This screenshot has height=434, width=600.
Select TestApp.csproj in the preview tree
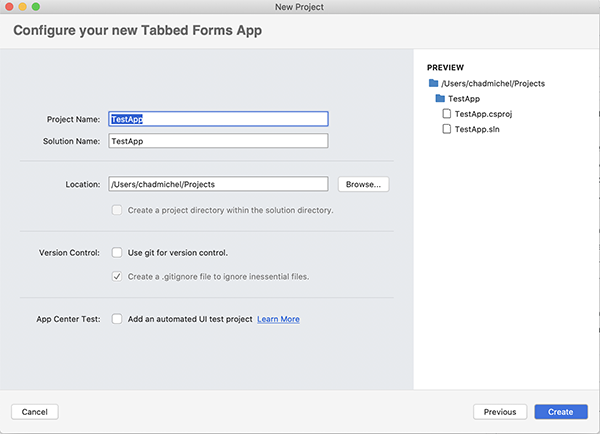pos(483,114)
